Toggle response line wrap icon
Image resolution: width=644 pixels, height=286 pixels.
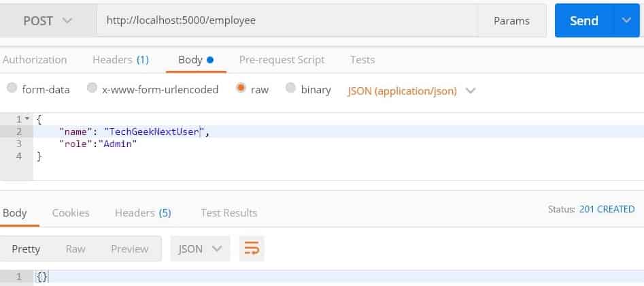coord(252,249)
